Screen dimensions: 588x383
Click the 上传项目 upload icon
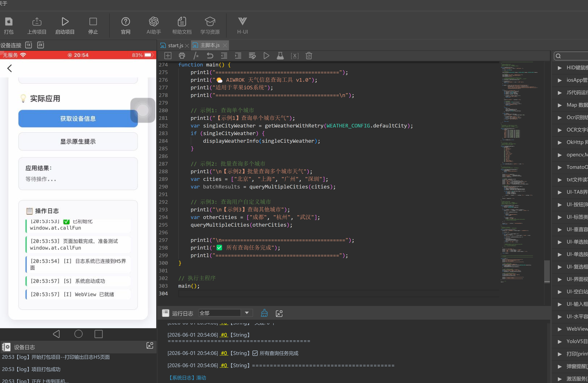point(37,22)
